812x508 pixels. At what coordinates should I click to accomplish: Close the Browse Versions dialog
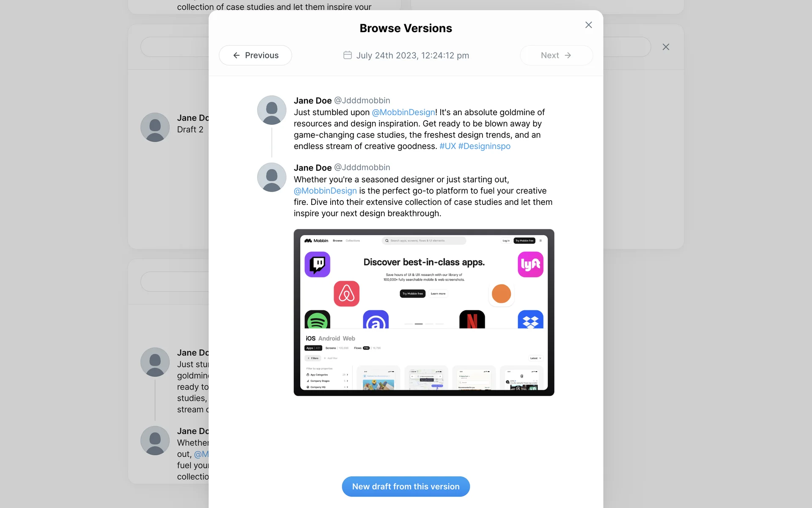[x=588, y=25]
